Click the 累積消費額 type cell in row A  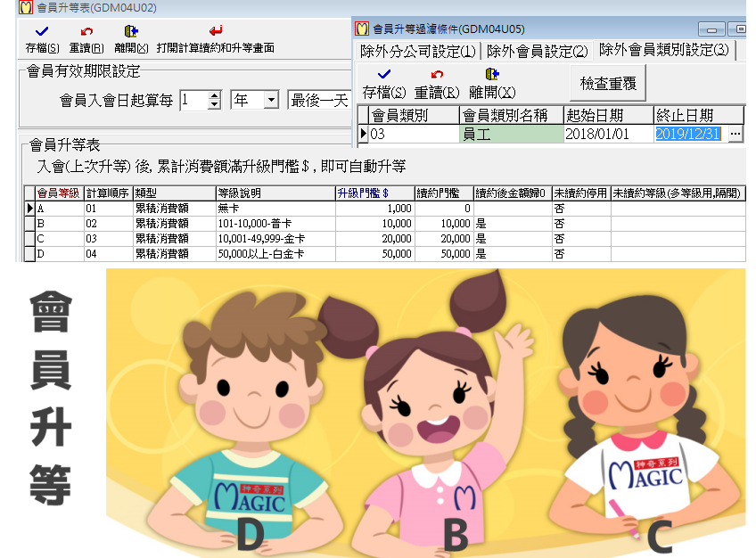pyautogui.click(x=174, y=209)
